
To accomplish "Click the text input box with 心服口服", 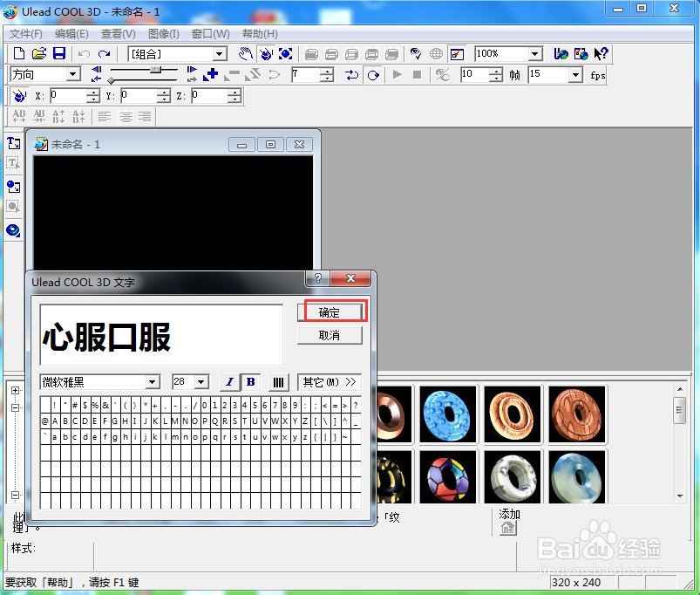I will 161,335.
